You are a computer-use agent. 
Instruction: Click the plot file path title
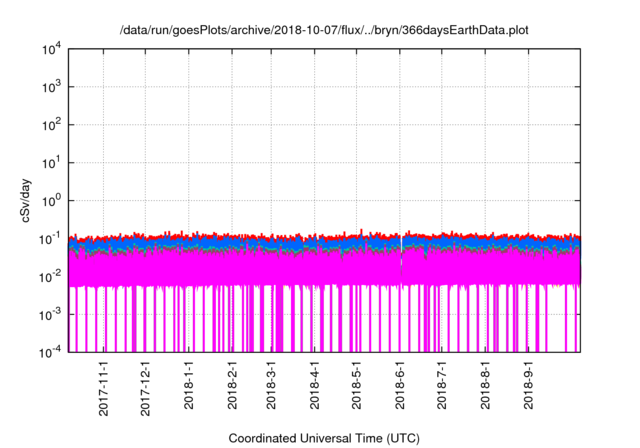click(x=324, y=30)
